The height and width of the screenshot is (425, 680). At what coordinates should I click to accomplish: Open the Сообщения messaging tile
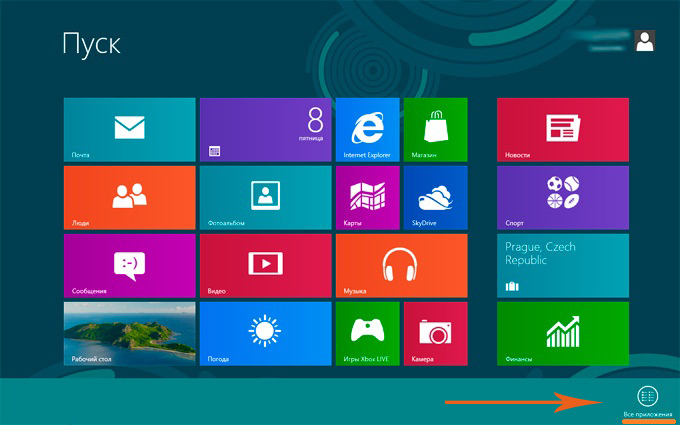(129, 266)
